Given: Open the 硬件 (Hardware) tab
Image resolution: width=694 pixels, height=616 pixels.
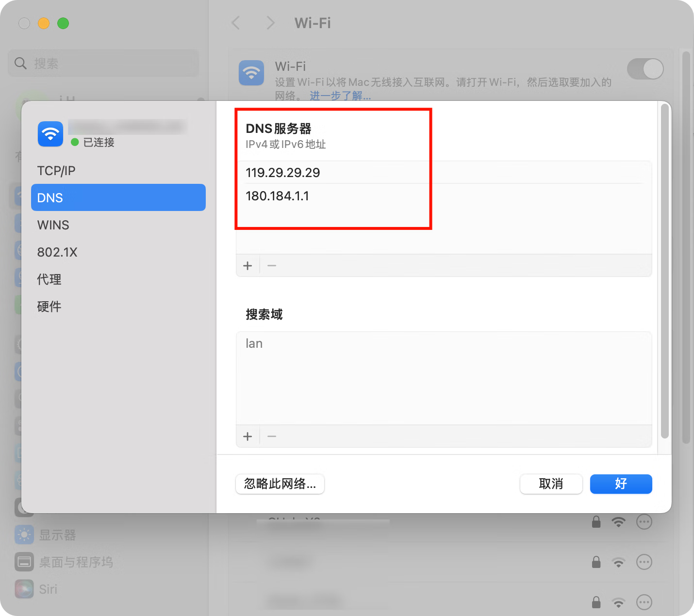Looking at the screenshot, I should pos(50,307).
